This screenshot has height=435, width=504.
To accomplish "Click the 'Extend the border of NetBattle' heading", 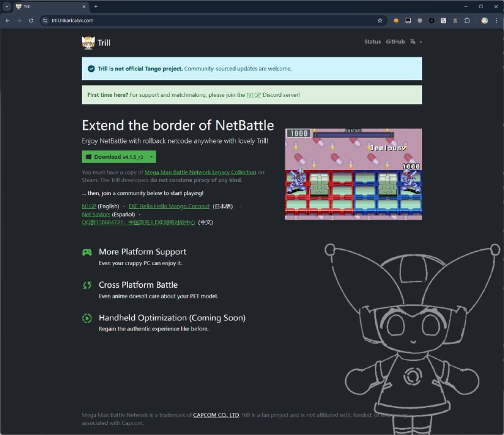I will 178,125.
